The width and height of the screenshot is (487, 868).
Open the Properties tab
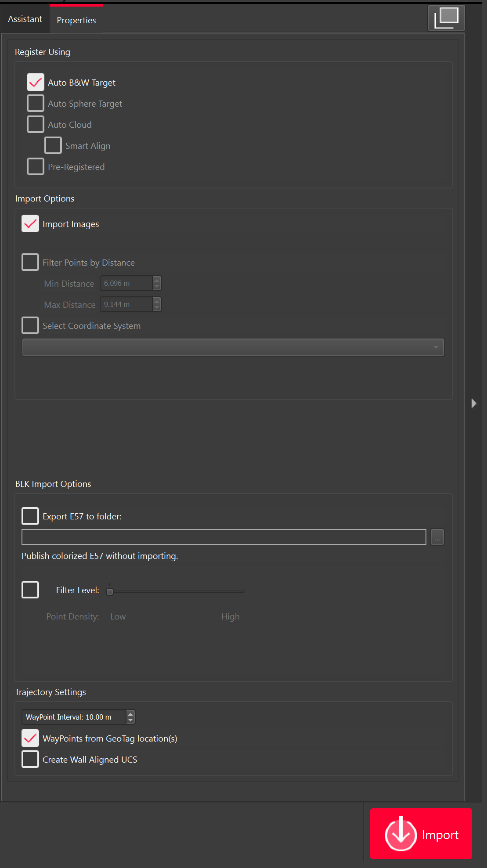coord(76,20)
